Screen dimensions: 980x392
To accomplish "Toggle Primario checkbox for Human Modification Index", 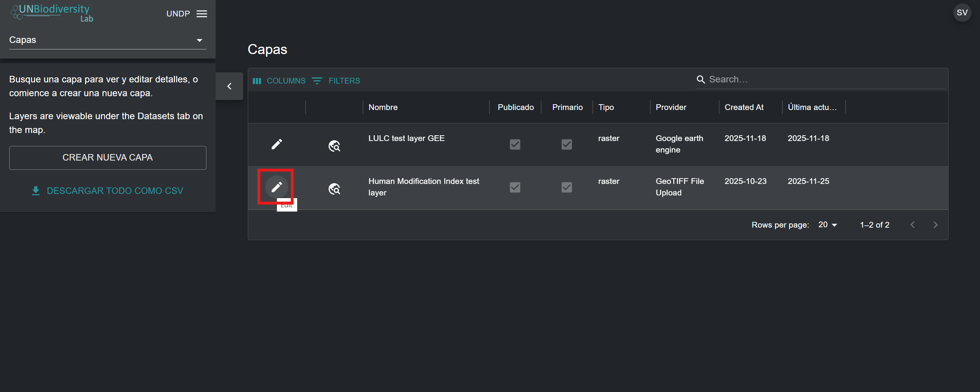I will pos(566,187).
